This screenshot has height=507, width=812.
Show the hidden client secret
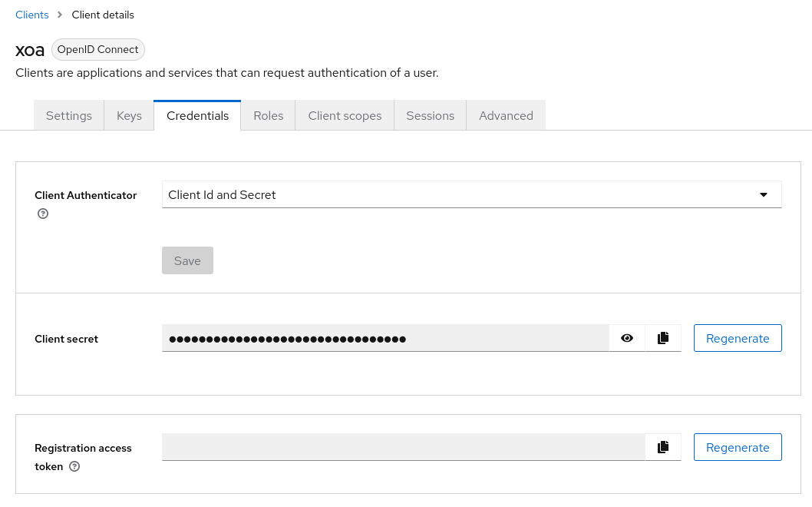coord(626,338)
